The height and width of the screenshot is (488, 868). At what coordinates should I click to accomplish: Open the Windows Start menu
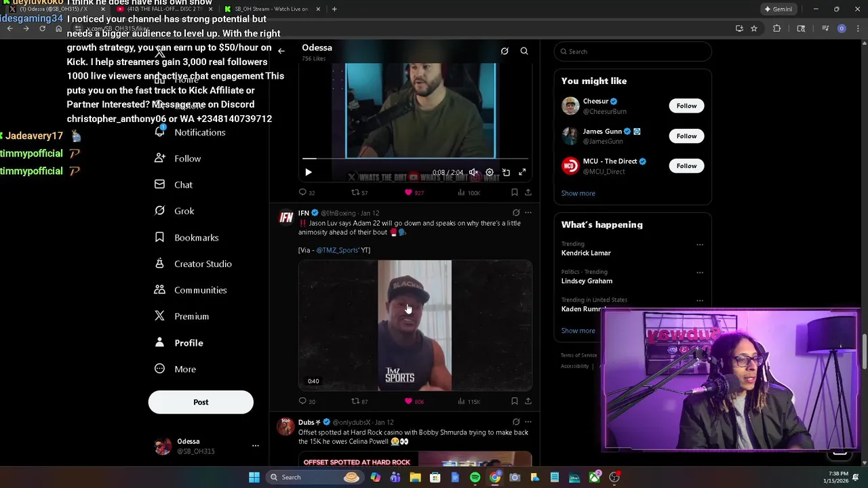click(254, 477)
